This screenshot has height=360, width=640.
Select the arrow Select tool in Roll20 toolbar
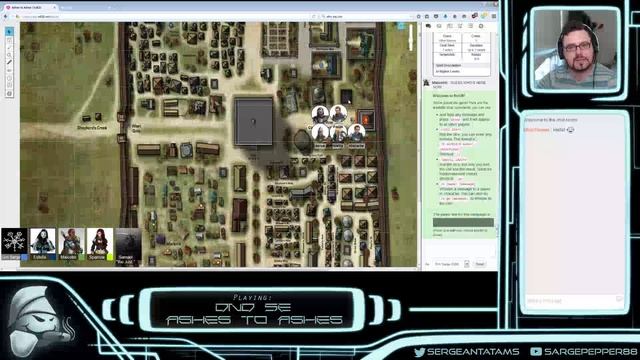[x=9, y=31]
